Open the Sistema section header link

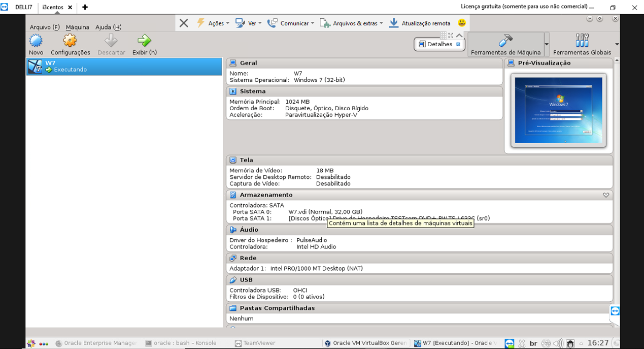point(253,91)
